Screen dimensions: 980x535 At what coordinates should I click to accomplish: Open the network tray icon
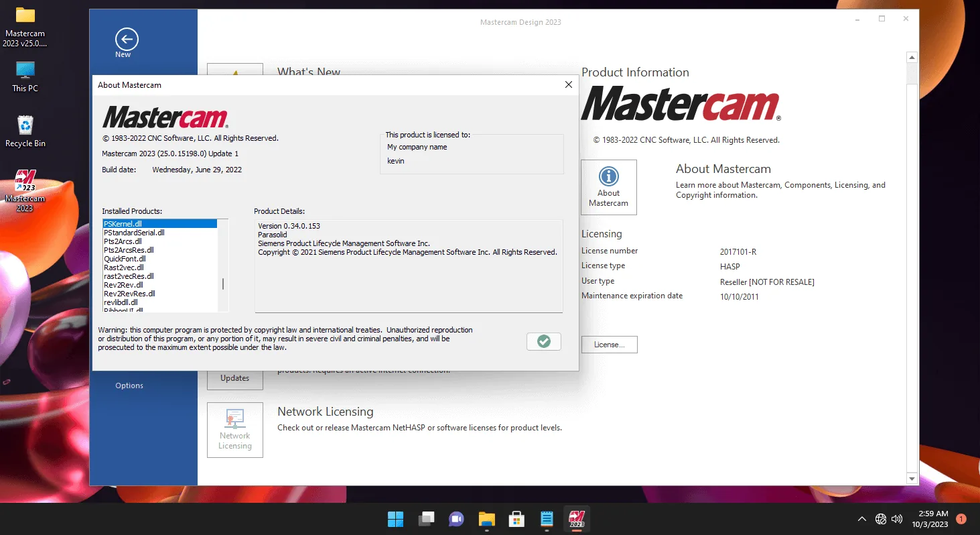[881, 519]
